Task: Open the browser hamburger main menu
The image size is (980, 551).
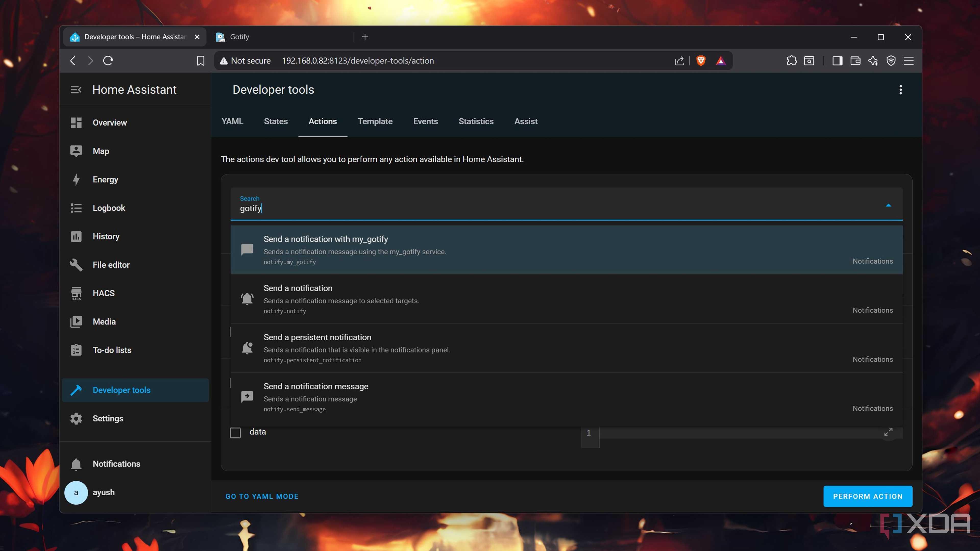Action: (909, 61)
